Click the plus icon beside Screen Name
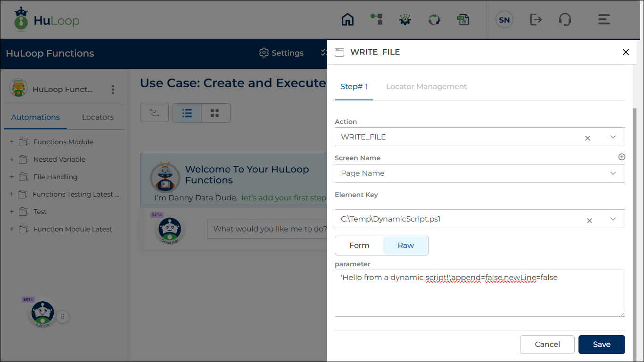 [621, 157]
